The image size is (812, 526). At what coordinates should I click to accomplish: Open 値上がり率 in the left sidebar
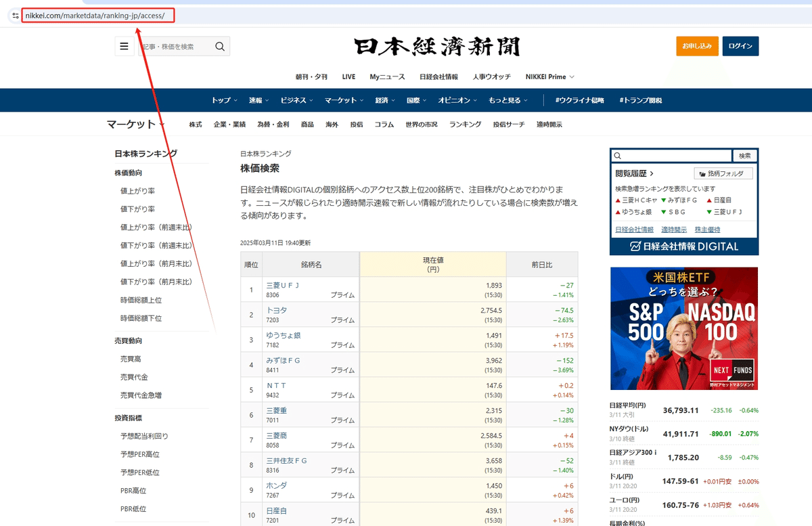(137, 191)
